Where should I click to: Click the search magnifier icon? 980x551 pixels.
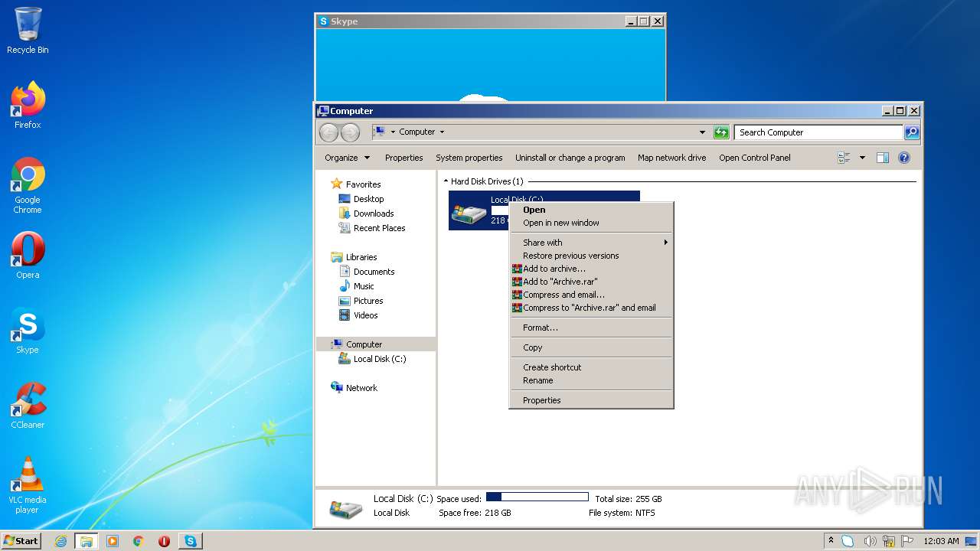pos(911,132)
